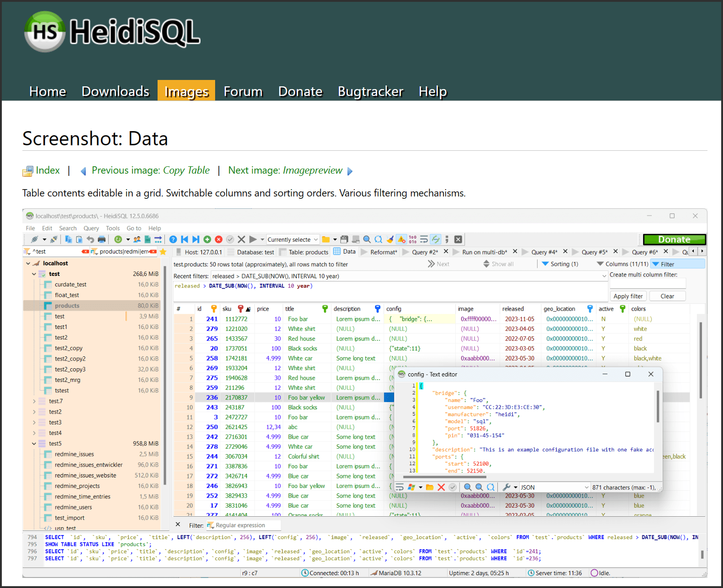Click the red X delete icon in text editor
The height and width of the screenshot is (588, 723).
[x=441, y=487]
